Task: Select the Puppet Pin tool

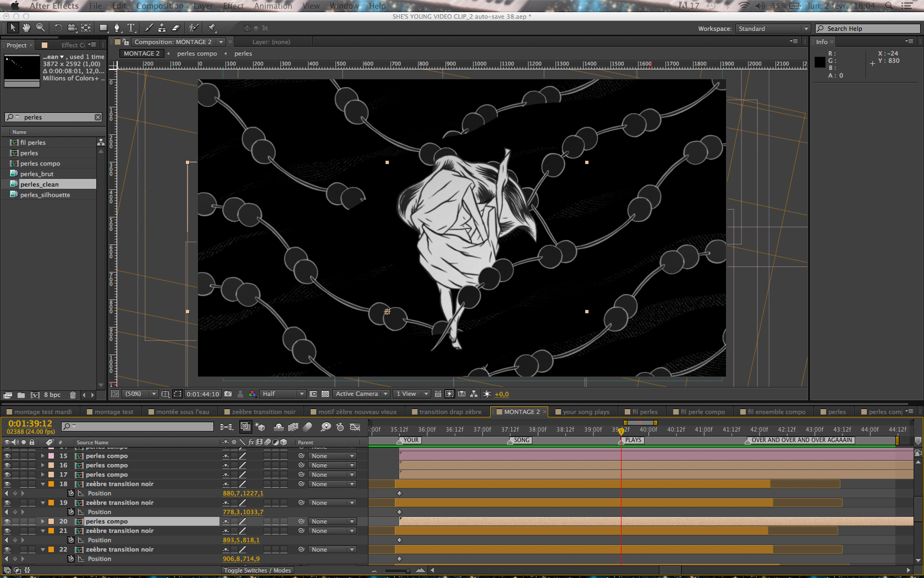Action: (211, 28)
